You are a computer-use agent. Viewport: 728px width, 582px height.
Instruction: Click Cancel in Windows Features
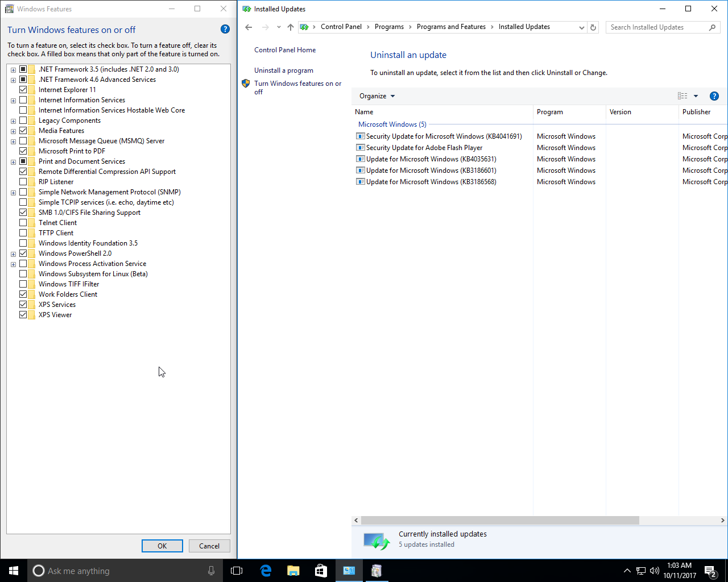coord(209,546)
